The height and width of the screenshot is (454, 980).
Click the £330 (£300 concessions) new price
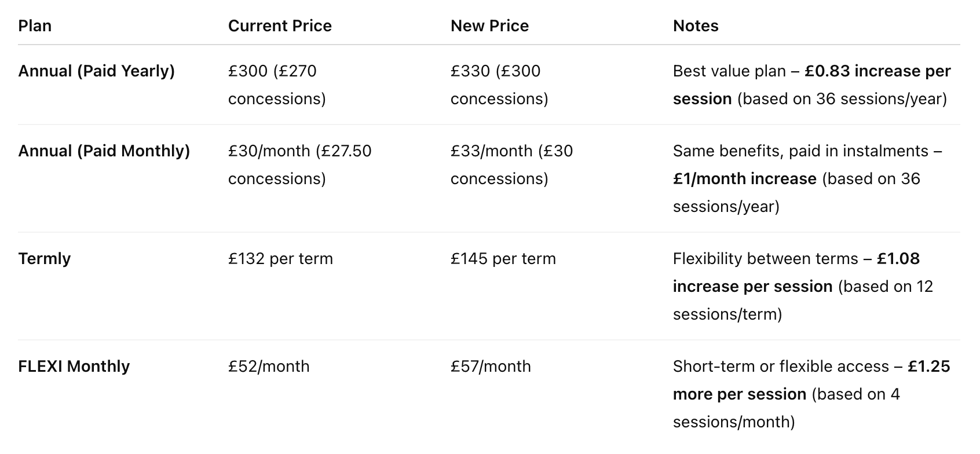click(x=499, y=85)
